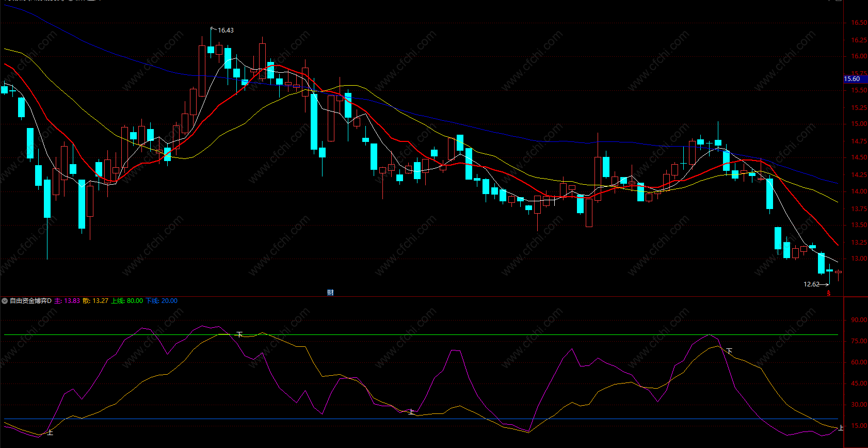Click the 15.00 price axis label on main chart
Image resolution: width=868 pixels, height=448 pixels.
pos(859,124)
